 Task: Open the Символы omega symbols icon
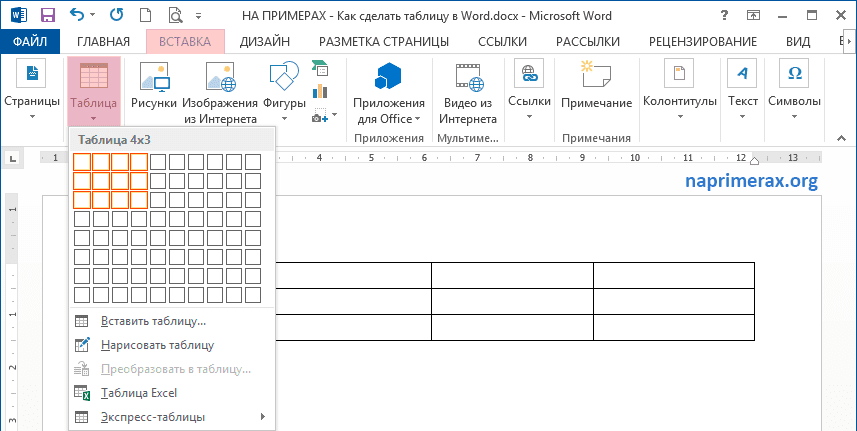(794, 73)
